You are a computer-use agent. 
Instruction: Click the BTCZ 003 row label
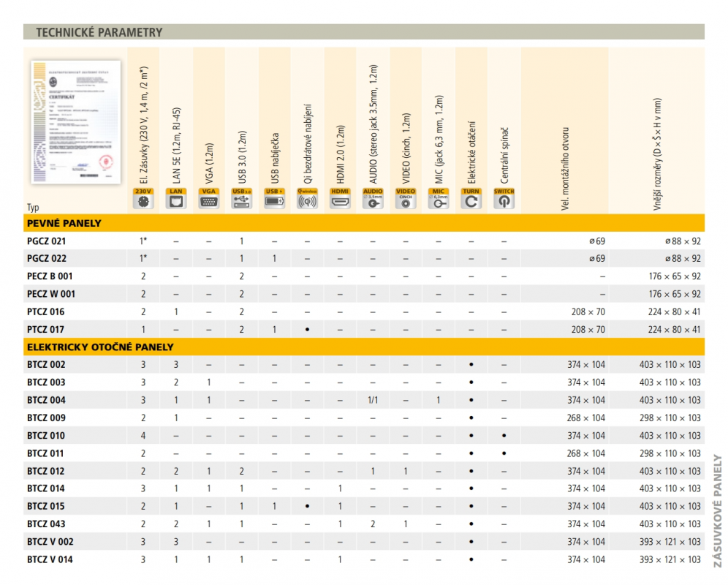pos(46,382)
